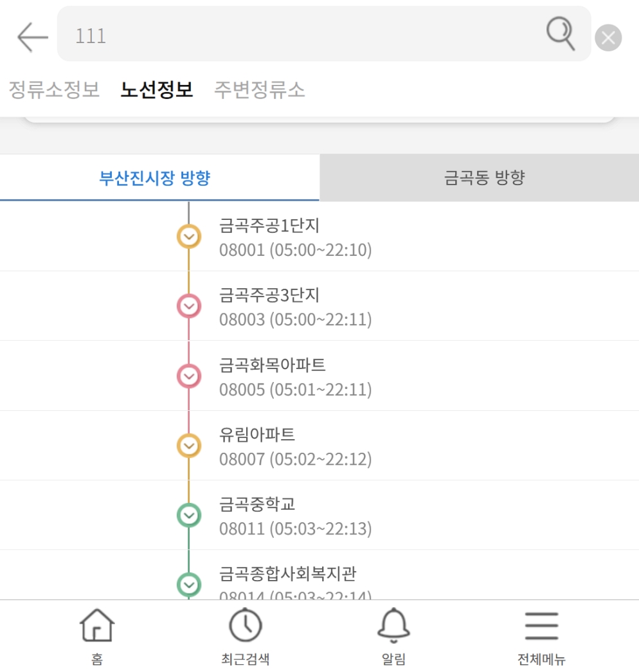Click the magnifying glass search icon

pyautogui.click(x=561, y=33)
